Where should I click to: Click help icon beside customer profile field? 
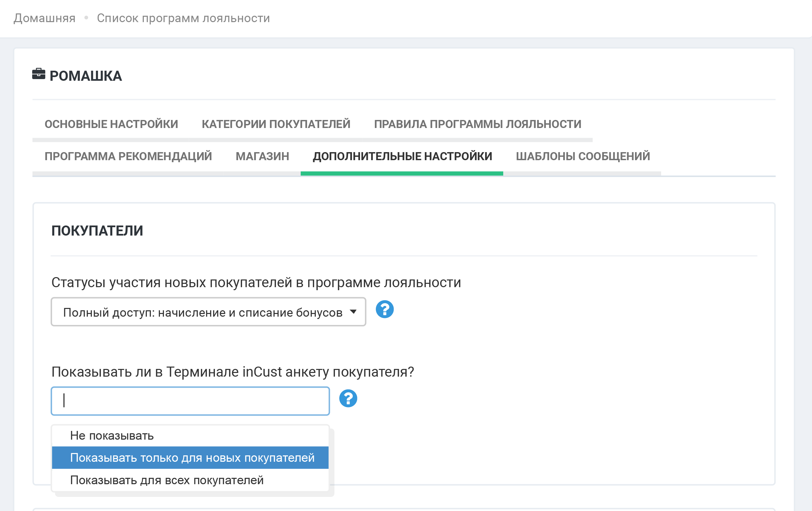pyautogui.click(x=348, y=398)
